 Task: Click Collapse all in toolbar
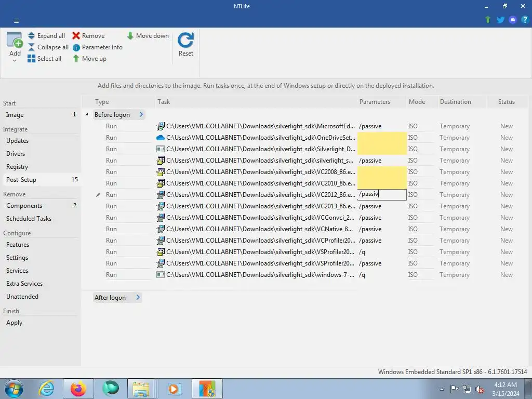[x=48, y=47]
